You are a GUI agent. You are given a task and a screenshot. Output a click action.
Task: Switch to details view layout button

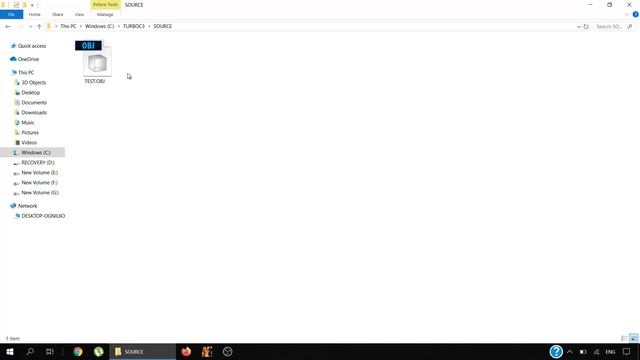click(624, 338)
